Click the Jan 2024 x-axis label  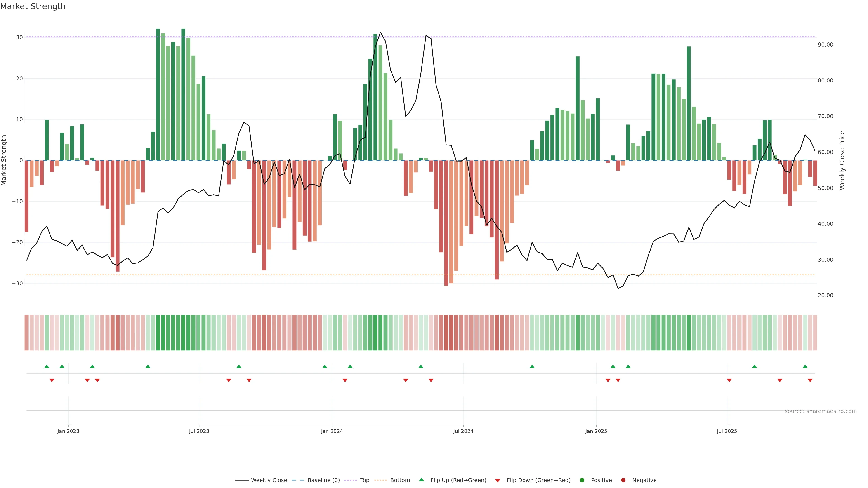(x=332, y=431)
